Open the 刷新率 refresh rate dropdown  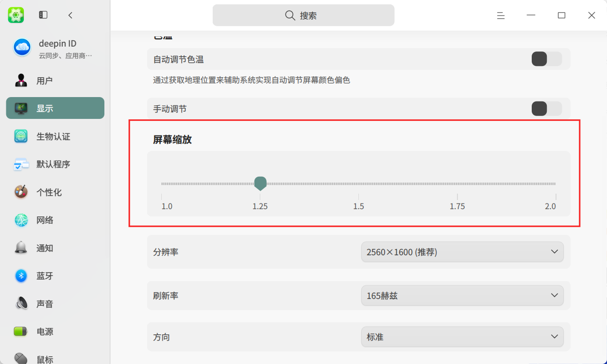[462, 296]
